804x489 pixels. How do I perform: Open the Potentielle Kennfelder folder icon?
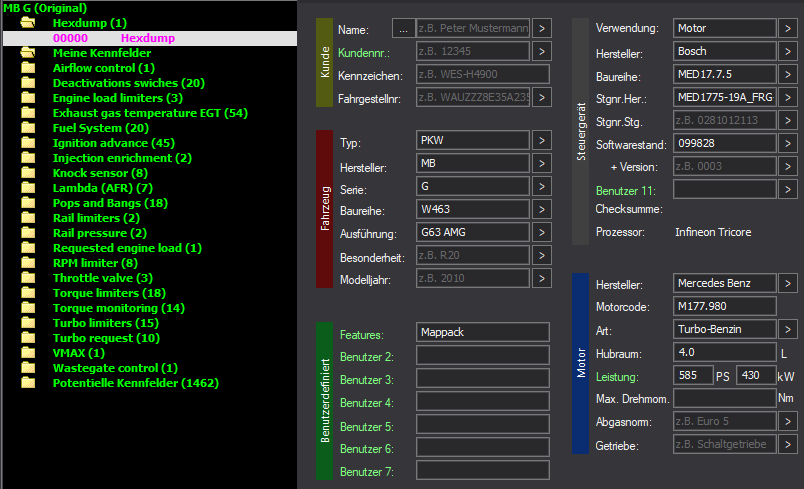pos(28,383)
